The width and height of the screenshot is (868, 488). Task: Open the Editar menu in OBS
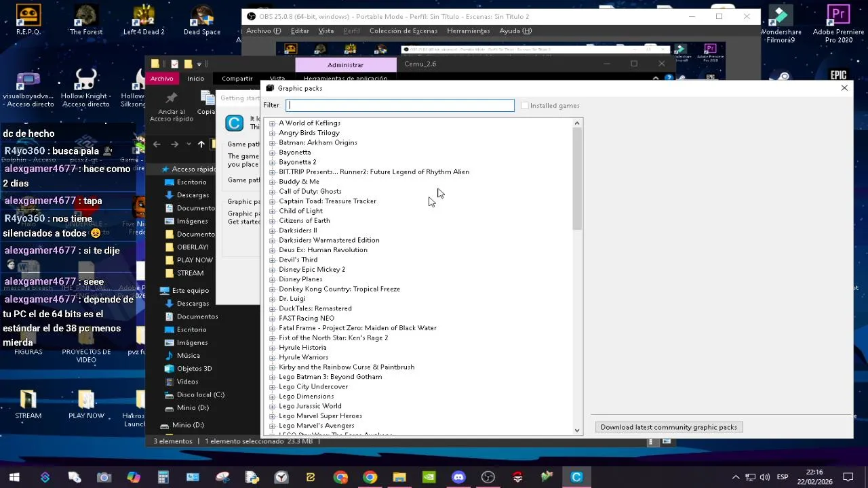[300, 31]
